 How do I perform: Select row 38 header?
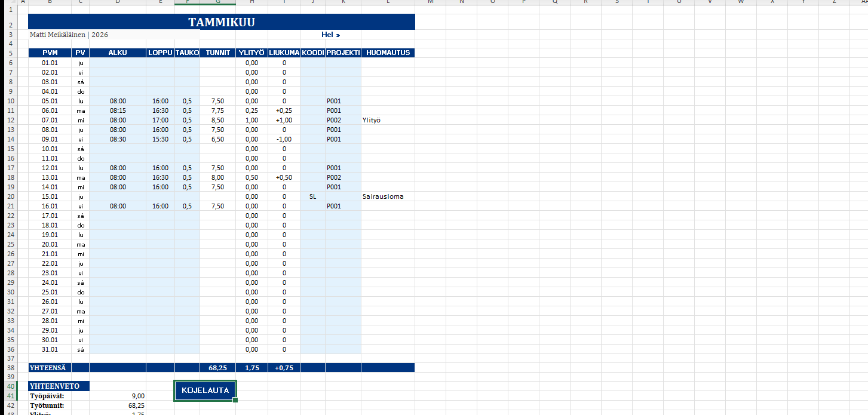pos(10,368)
